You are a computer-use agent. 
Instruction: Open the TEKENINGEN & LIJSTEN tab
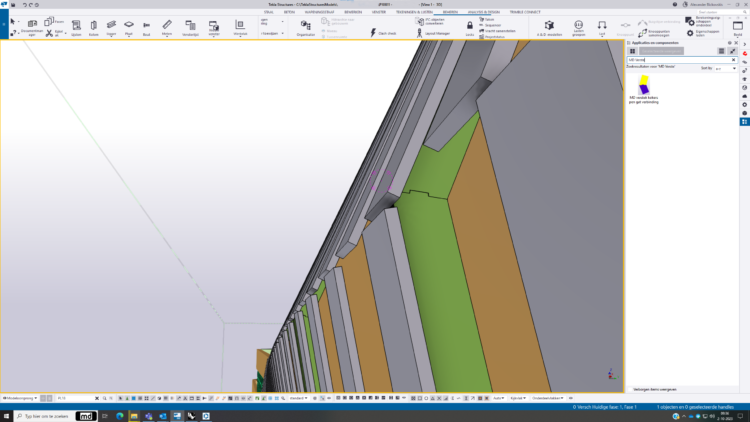coord(414,12)
